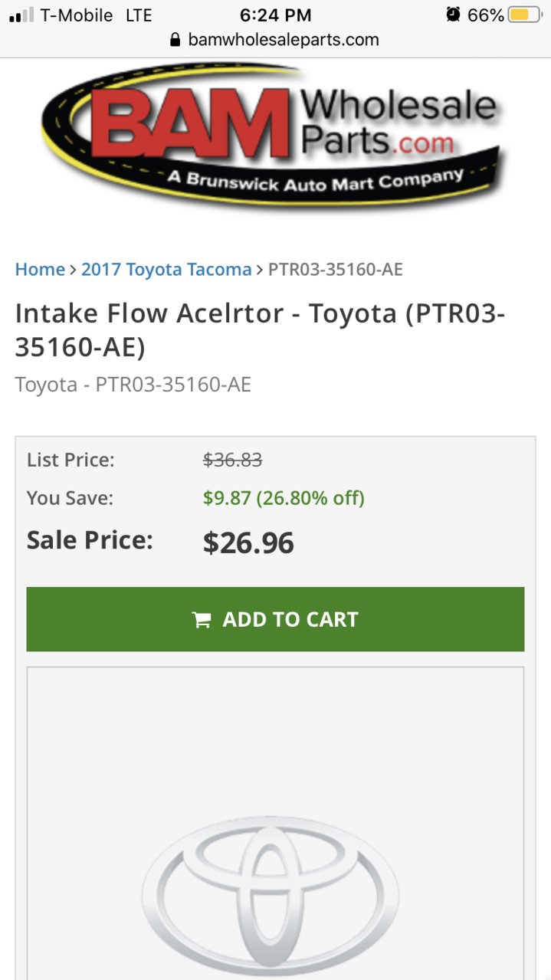Viewport: 551px width, 980px height.
Task: Tap the 6:24 PM status bar clock
Action: pos(275,15)
